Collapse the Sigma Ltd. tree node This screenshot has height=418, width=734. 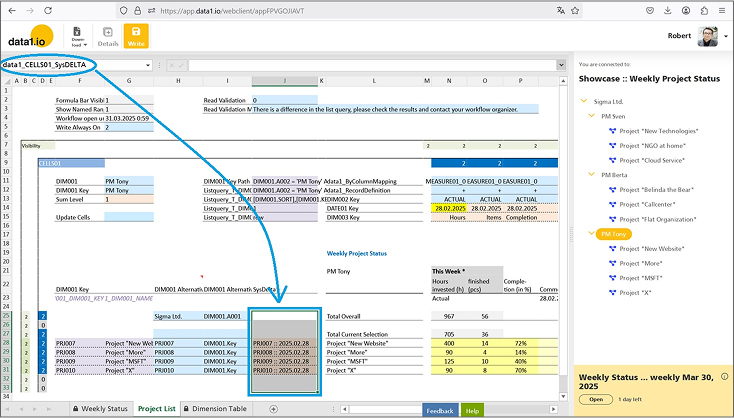(584, 101)
